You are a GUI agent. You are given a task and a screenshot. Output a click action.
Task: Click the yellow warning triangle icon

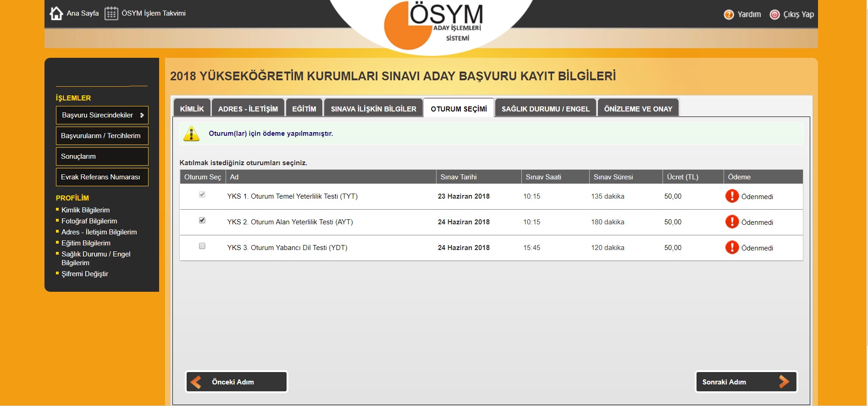click(x=191, y=133)
